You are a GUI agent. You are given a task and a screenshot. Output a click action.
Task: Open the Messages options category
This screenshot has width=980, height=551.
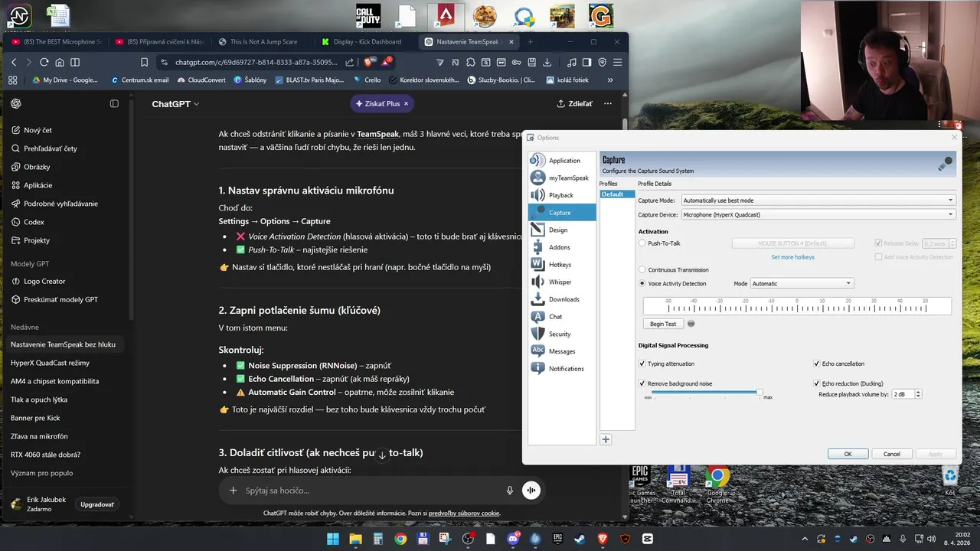click(563, 351)
